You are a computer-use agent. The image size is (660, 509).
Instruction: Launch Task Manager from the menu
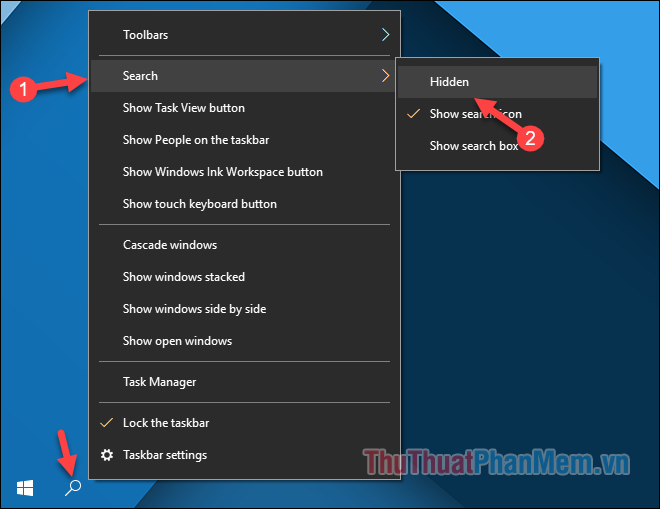pos(245,382)
